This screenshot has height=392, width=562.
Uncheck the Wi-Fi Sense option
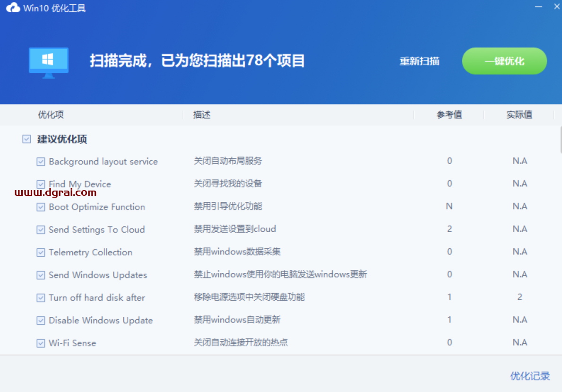tap(41, 343)
